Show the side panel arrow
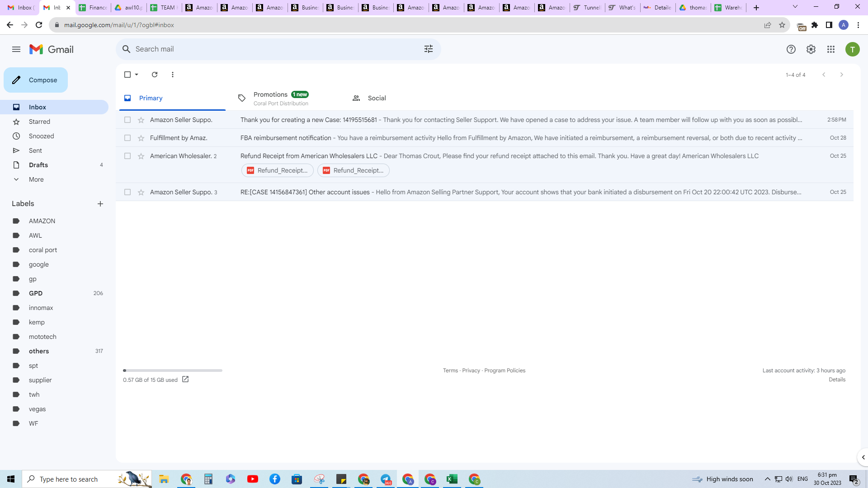The height and width of the screenshot is (488, 868). tap(863, 457)
